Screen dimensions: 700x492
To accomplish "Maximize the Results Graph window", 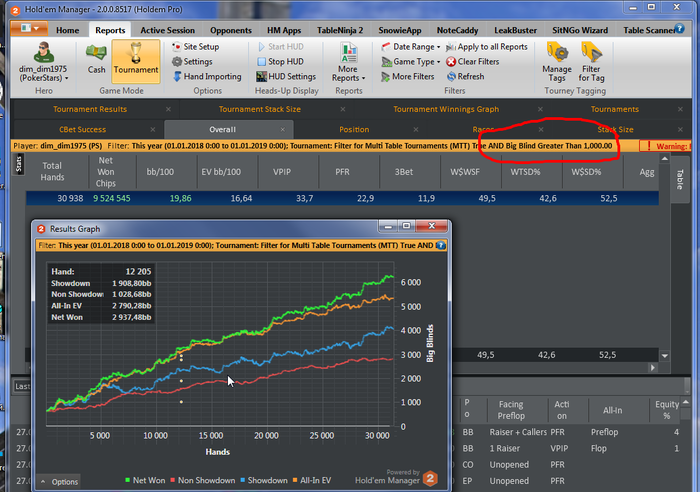I will (x=406, y=226).
